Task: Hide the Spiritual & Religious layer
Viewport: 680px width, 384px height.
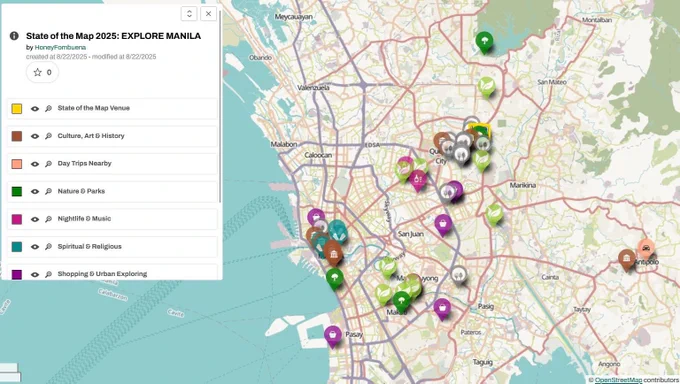Action: (x=35, y=247)
